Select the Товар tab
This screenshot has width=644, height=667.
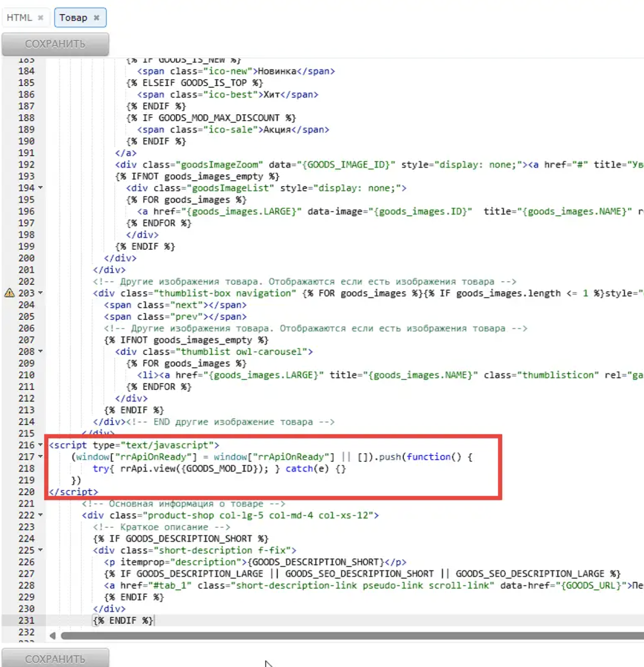(73, 18)
